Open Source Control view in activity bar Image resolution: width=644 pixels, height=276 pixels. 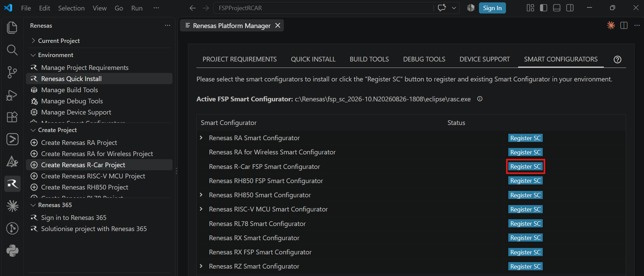pos(12,72)
